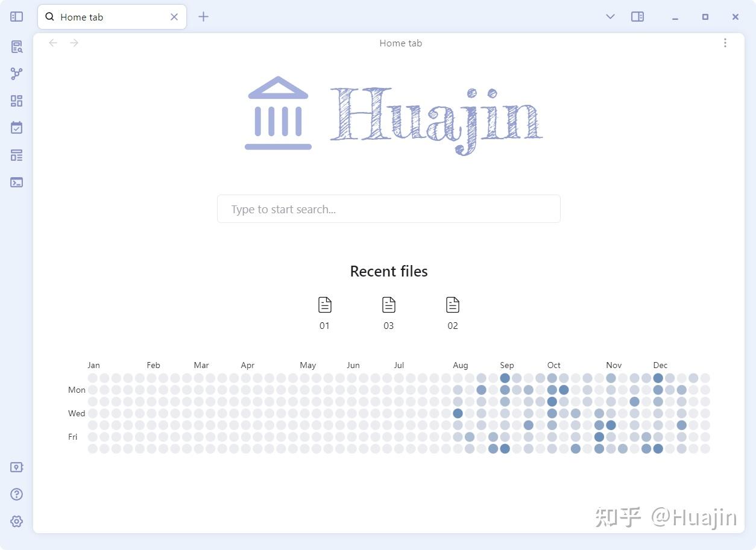
Task: Open the templates icon in ribbon
Action: tap(17, 155)
